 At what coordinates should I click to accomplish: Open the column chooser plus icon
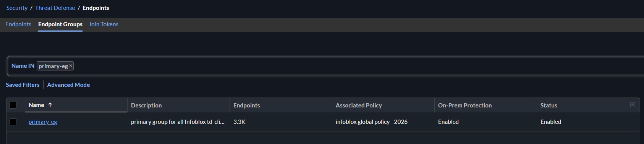coord(633,105)
